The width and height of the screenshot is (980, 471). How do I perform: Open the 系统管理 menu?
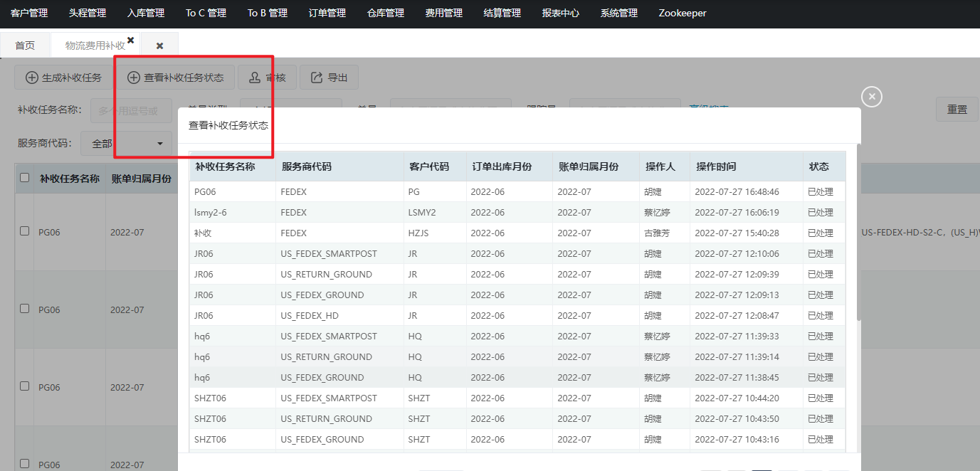(618, 13)
